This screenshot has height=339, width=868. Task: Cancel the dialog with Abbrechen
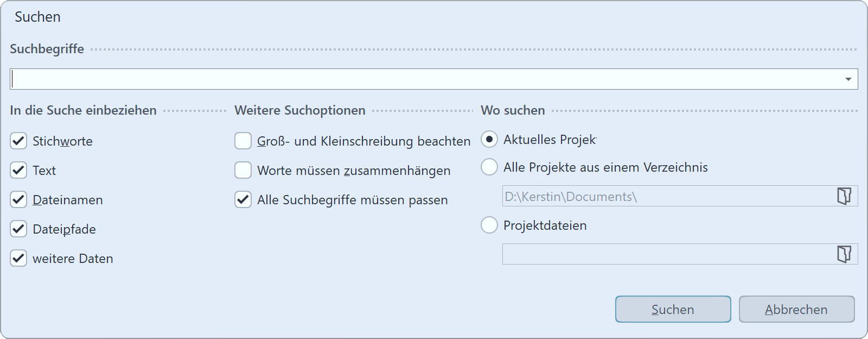[796, 309]
